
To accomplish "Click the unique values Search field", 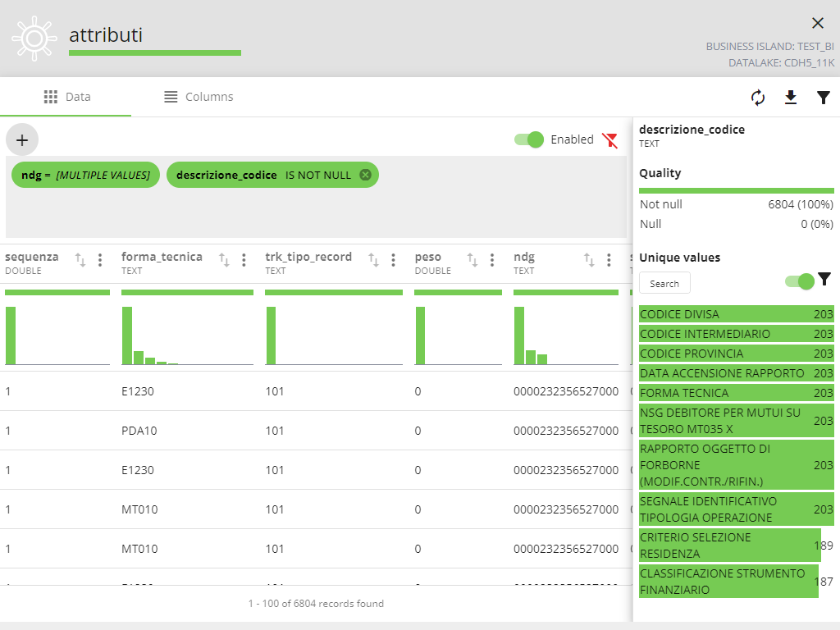I will (x=664, y=284).
